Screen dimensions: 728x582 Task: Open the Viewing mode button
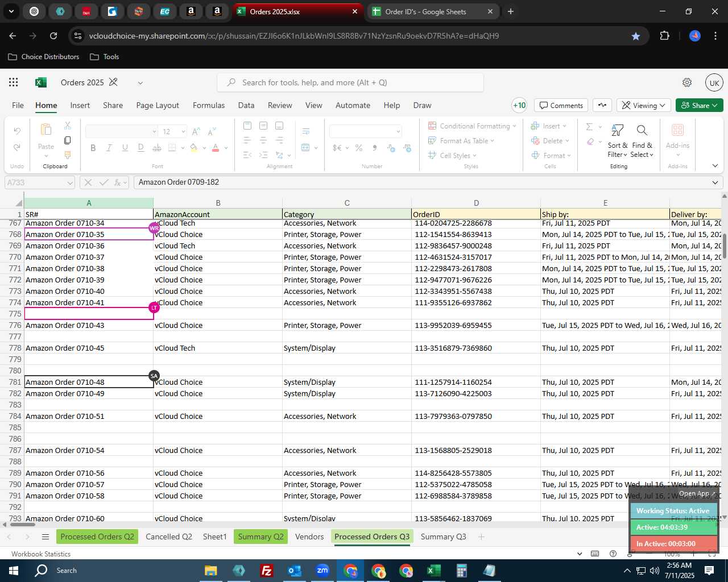pyautogui.click(x=643, y=105)
